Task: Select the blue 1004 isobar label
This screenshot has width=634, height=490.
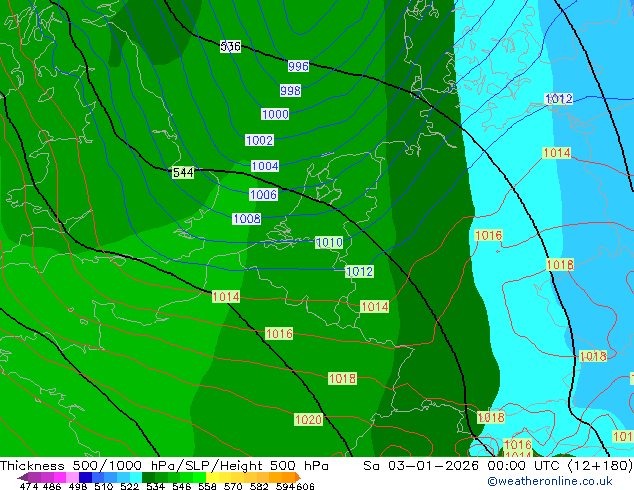Action: tap(265, 166)
